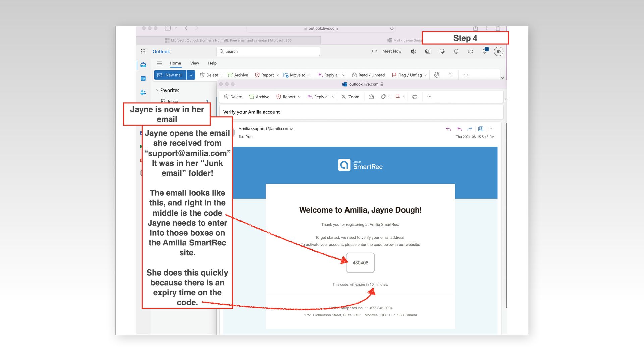Screen dimensions: 644x362
Task: Open Outlook settings gear
Action: pos(470,51)
